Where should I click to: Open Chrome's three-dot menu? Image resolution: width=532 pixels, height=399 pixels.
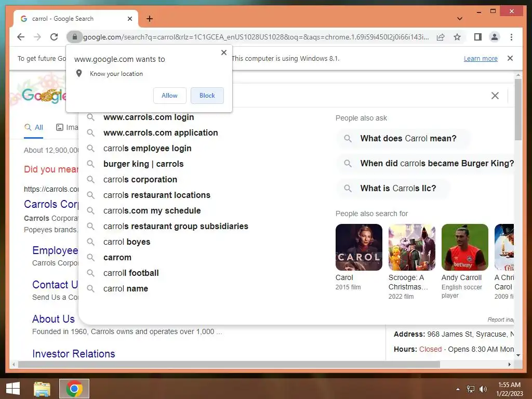point(511,37)
